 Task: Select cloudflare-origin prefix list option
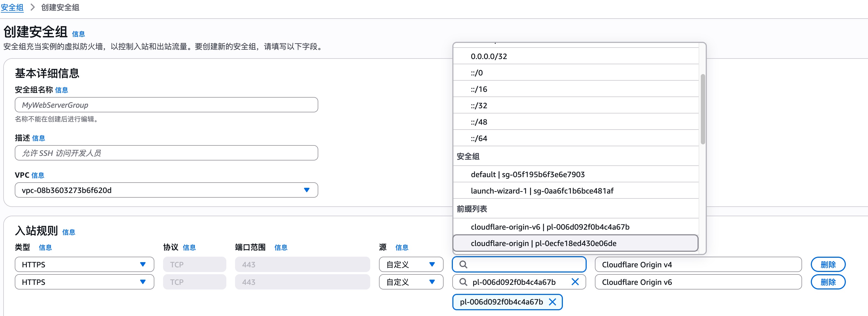tap(543, 243)
